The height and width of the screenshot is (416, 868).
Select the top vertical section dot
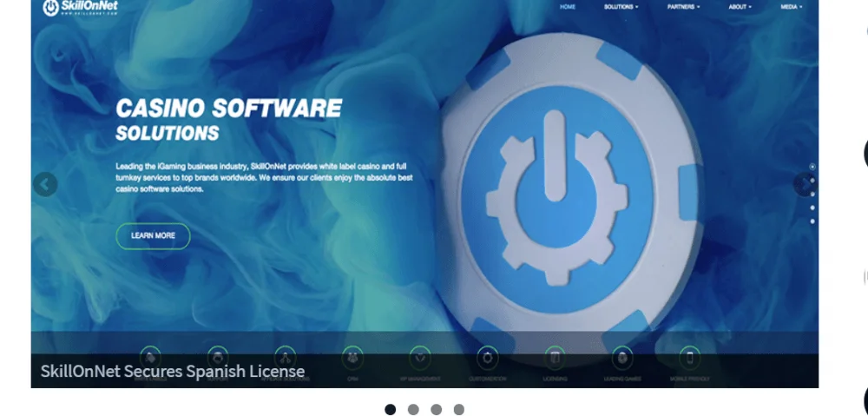coord(812,166)
